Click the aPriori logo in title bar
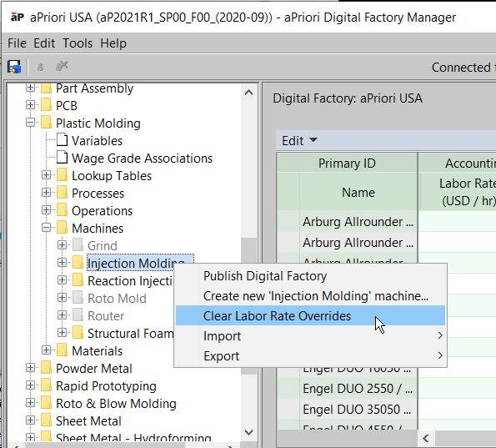Image resolution: width=496 pixels, height=448 pixels. pos(17,17)
